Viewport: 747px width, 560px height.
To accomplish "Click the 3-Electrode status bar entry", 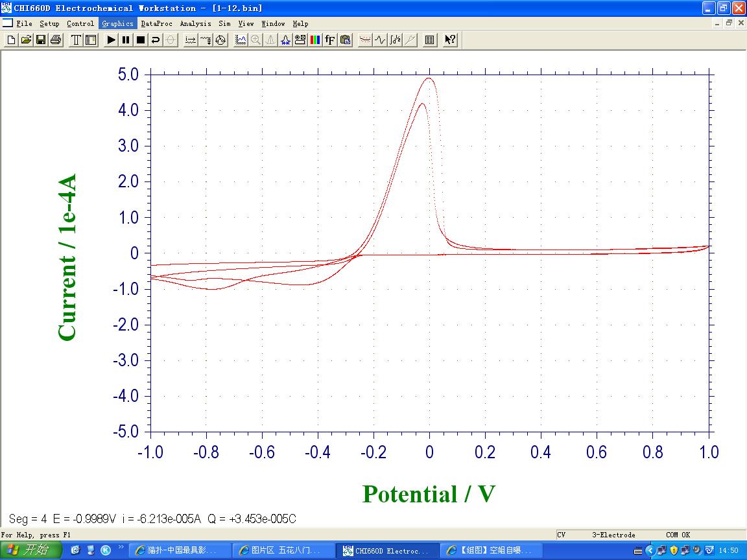I will [613, 535].
